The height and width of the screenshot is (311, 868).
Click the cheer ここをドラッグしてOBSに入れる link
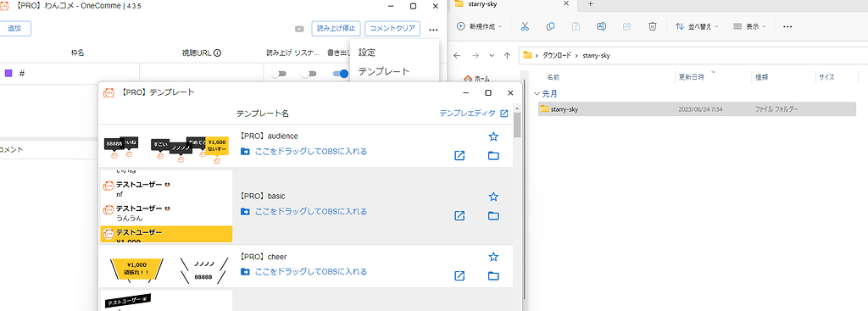click(x=304, y=272)
